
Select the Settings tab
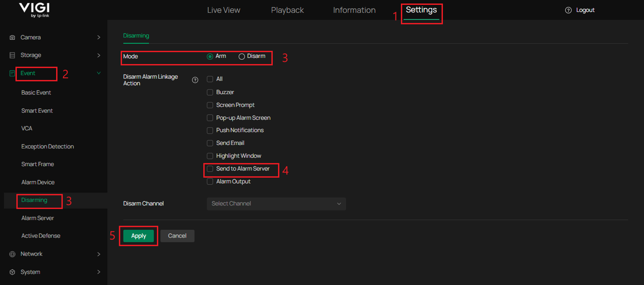pyautogui.click(x=421, y=10)
